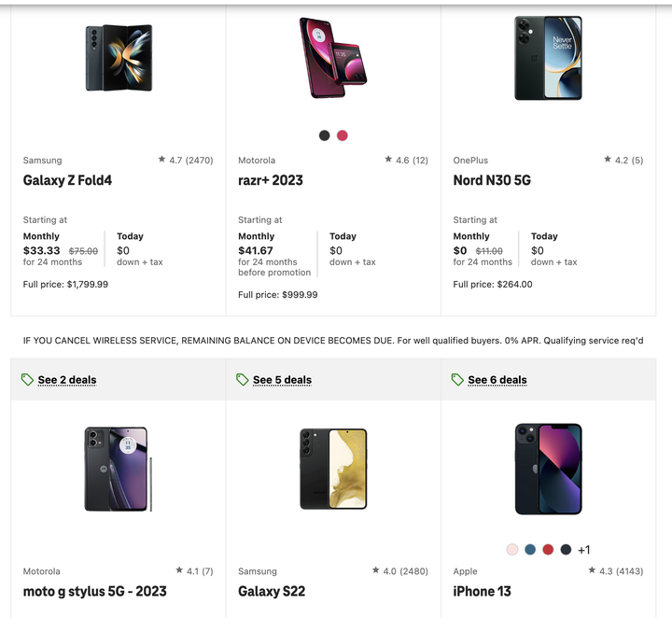
Task: Choose the pink iPhone 13 color swatch
Action: [512, 550]
